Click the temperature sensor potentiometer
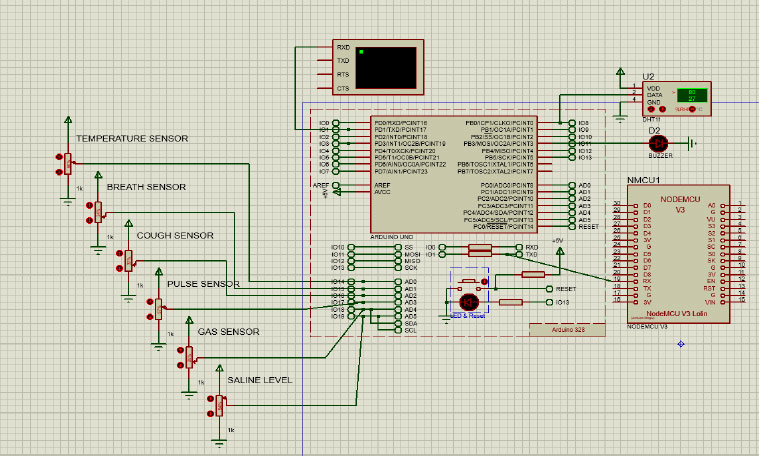This screenshot has width=759, height=456. tap(69, 160)
